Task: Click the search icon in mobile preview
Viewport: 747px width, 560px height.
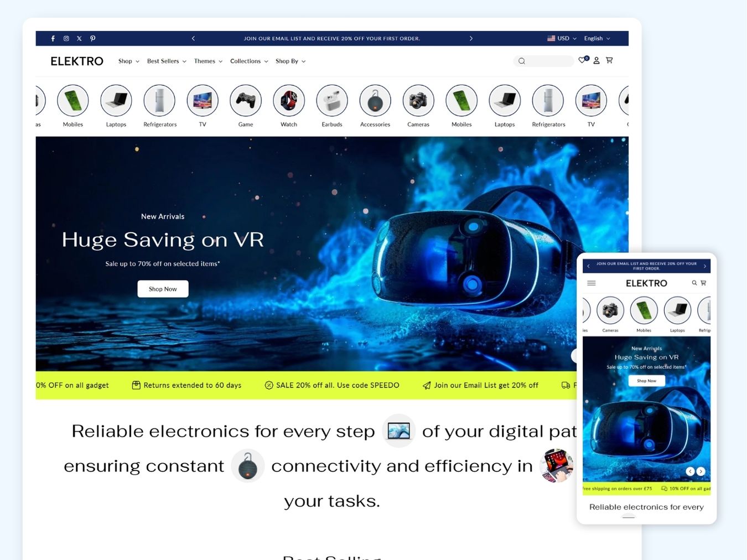Action: (x=694, y=283)
